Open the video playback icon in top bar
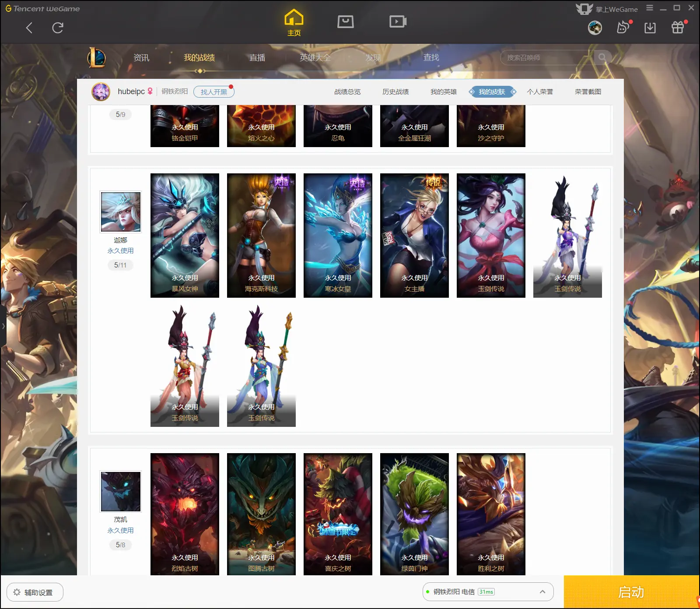The height and width of the screenshot is (609, 700). point(398,21)
